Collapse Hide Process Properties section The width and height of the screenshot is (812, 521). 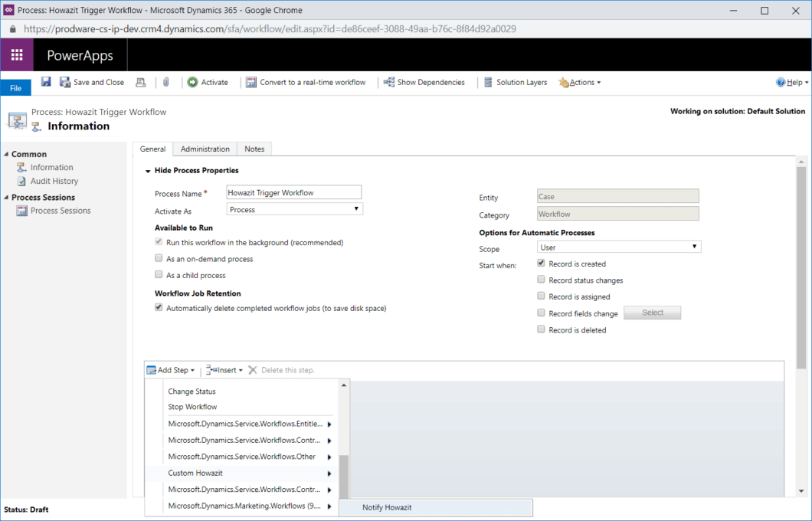pyautogui.click(x=148, y=171)
